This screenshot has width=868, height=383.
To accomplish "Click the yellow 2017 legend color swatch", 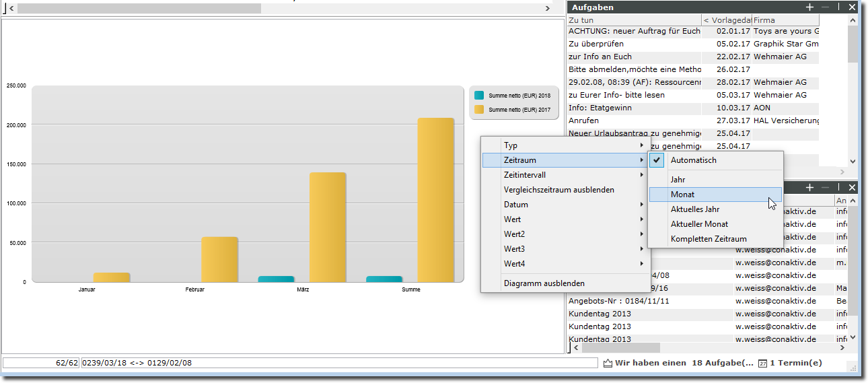I will pos(479,109).
